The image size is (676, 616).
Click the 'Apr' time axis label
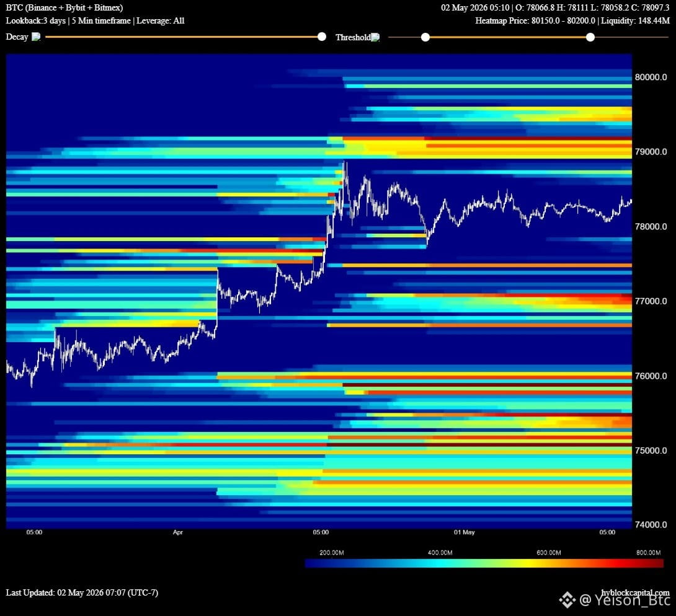(177, 532)
